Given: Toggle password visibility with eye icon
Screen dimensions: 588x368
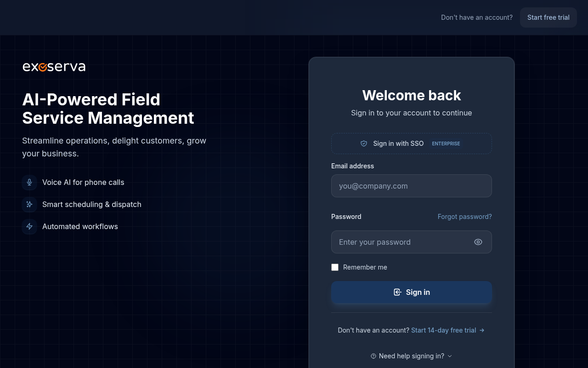Looking at the screenshot, I should pos(478,242).
